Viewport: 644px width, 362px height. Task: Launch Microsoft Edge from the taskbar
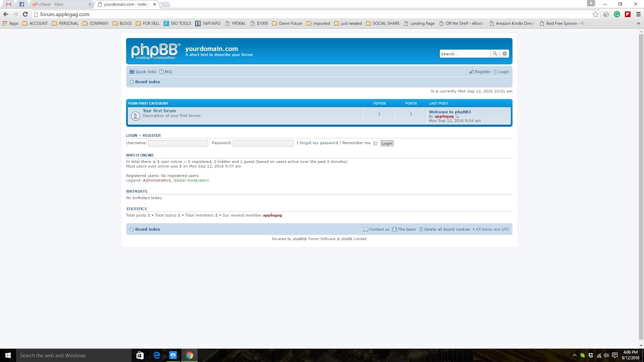coord(156,355)
